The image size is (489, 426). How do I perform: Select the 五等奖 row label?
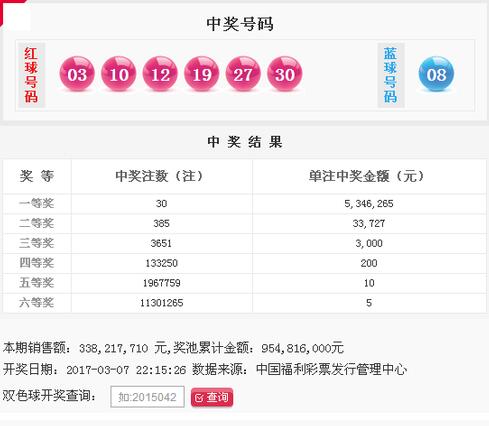point(36,283)
